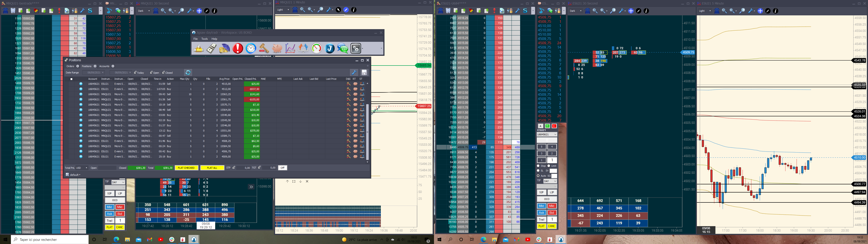Expand the Total PnL USD currency dropdown
The image size is (868, 244).
tap(82, 168)
